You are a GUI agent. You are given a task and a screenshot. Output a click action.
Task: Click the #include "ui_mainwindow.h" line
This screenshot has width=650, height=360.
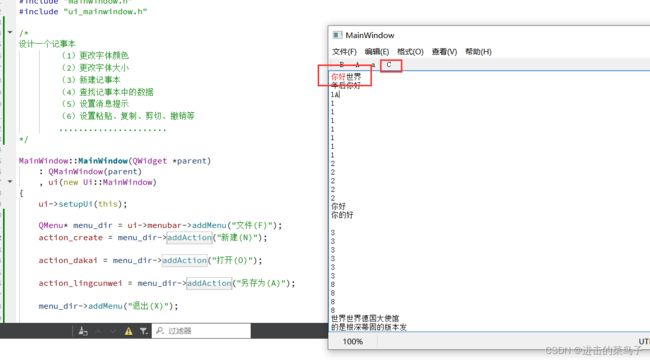pyautogui.click(x=83, y=12)
